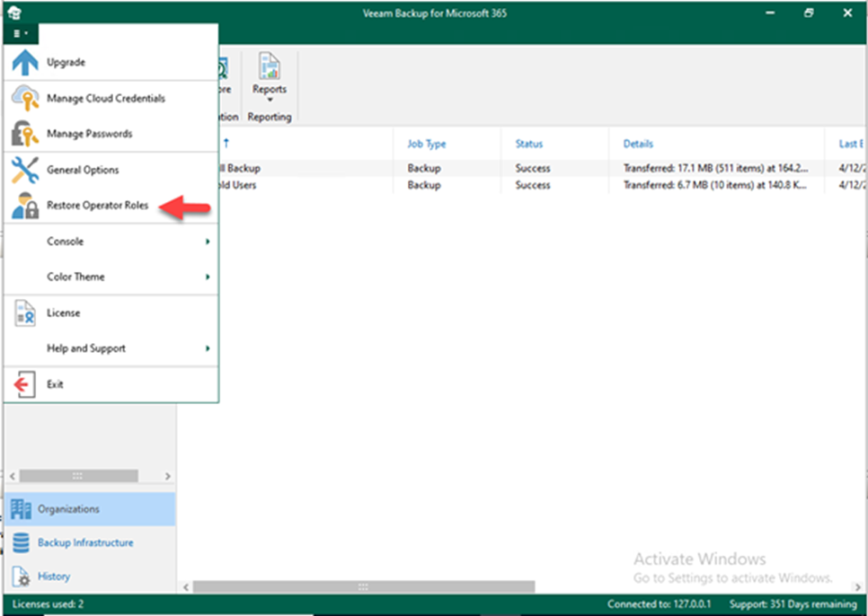Click the Reporting group label

tap(270, 117)
